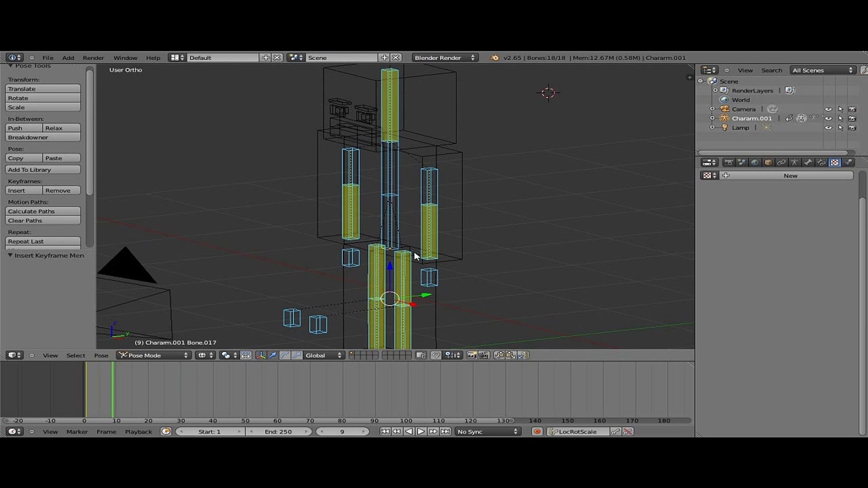
Task: Jump to the end frame button
Action: point(445,432)
